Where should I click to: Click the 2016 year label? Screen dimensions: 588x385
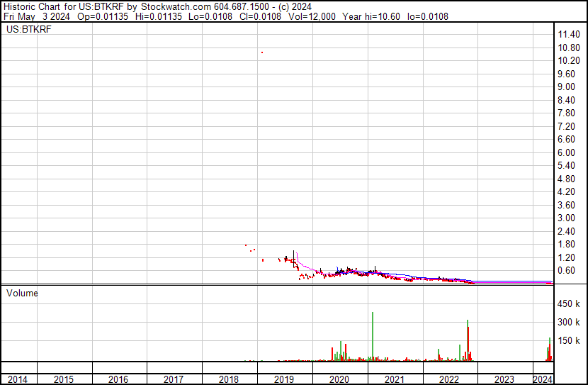coord(118,379)
